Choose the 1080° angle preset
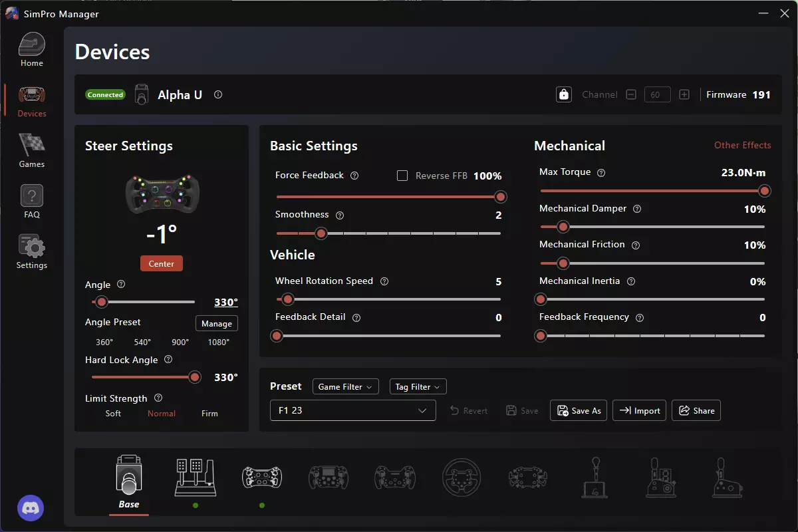Image resolution: width=798 pixels, height=532 pixels. [218, 342]
